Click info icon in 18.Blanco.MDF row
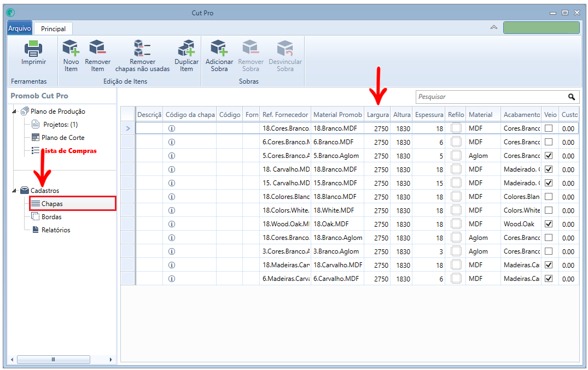The image size is (588, 370). pyautogui.click(x=172, y=197)
